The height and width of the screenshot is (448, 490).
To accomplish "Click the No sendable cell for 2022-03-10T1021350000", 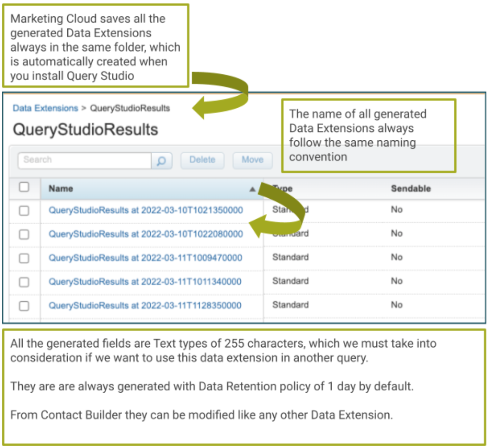I will (396, 209).
